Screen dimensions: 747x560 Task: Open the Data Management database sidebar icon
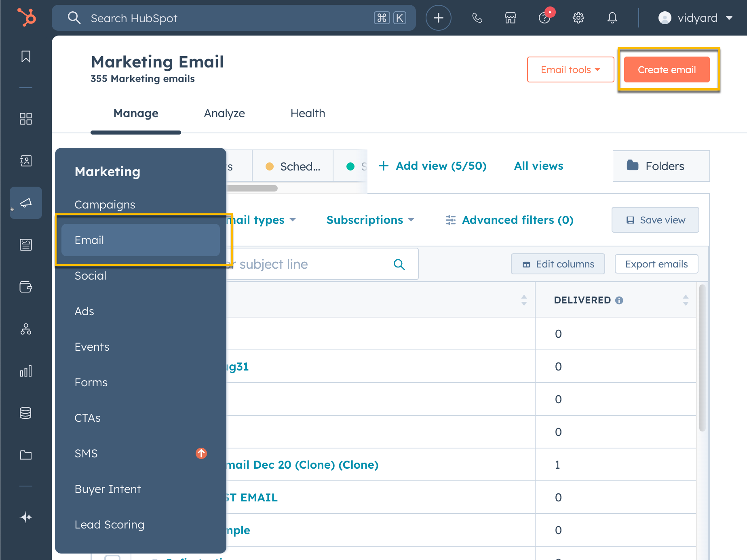point(26,413)
